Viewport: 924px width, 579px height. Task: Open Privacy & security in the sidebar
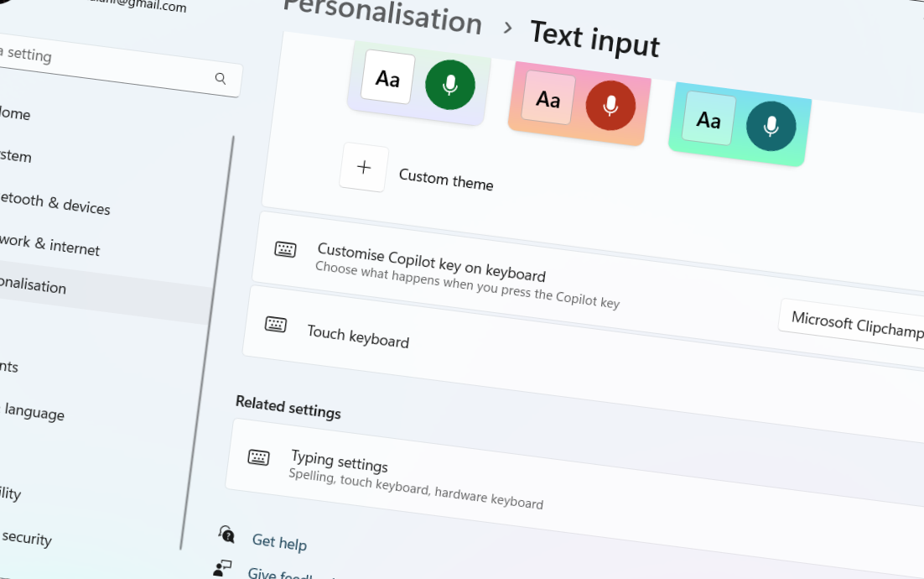click(x=26, y=538)
